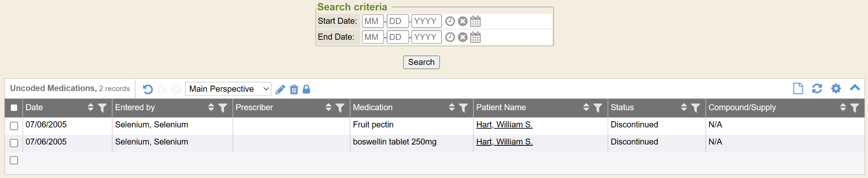Screen dimensions: 868x178
Task: Clear the End Date with the X icon
Action: pyautogui.click(x=463, y=37)
